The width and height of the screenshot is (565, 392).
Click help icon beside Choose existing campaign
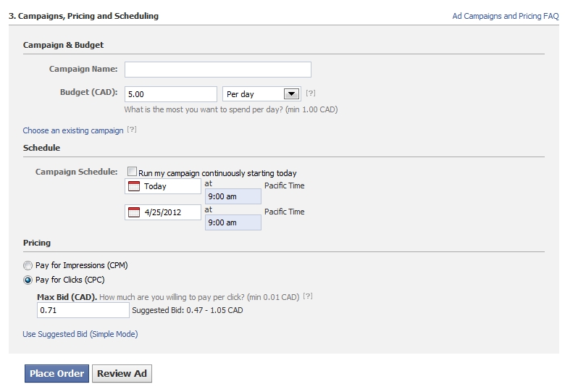point(132,130)
